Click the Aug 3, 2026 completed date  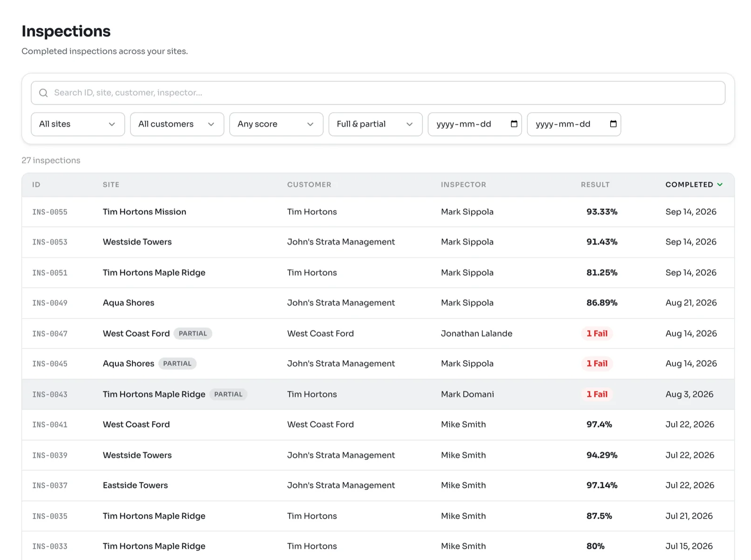coord(689,394)
